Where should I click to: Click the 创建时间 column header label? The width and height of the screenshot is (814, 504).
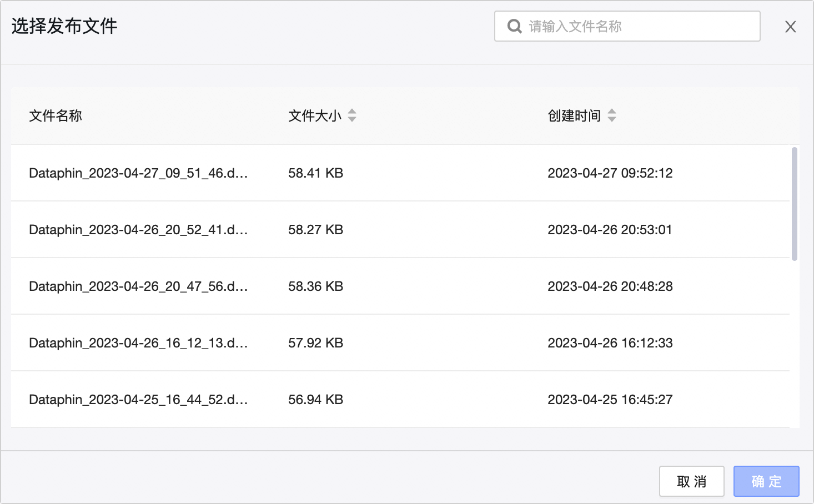click(574, 115)
